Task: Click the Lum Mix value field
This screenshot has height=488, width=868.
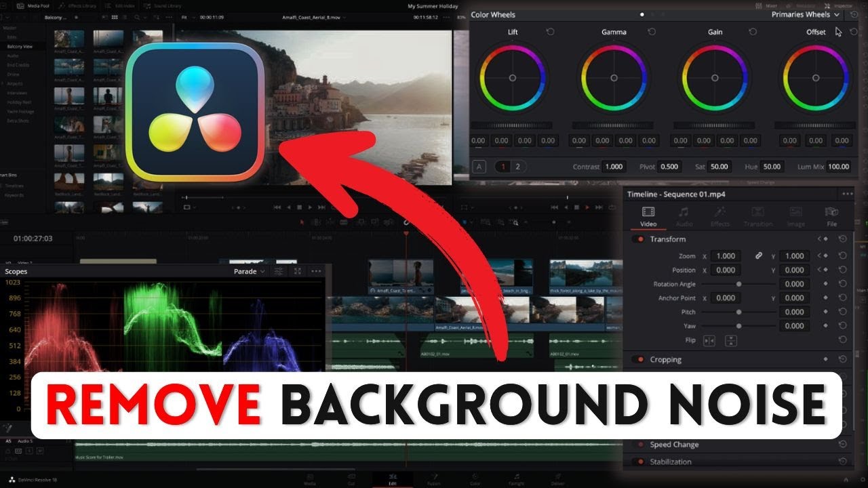Action: (x=839, y=167)
